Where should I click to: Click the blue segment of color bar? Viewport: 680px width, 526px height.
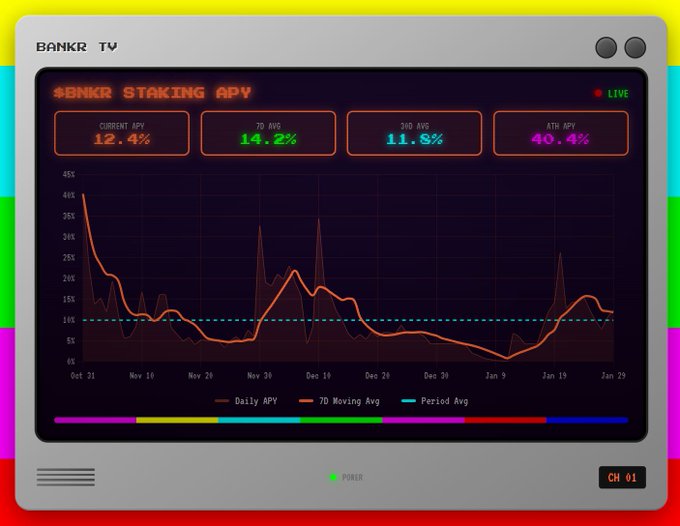(x=587, y=420)
